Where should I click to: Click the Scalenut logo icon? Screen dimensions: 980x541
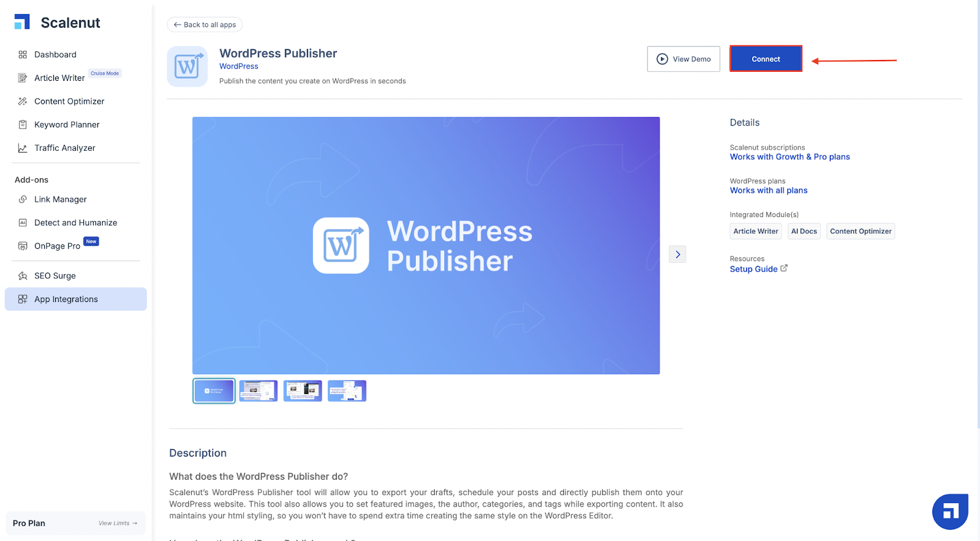(x=22, y=22)
